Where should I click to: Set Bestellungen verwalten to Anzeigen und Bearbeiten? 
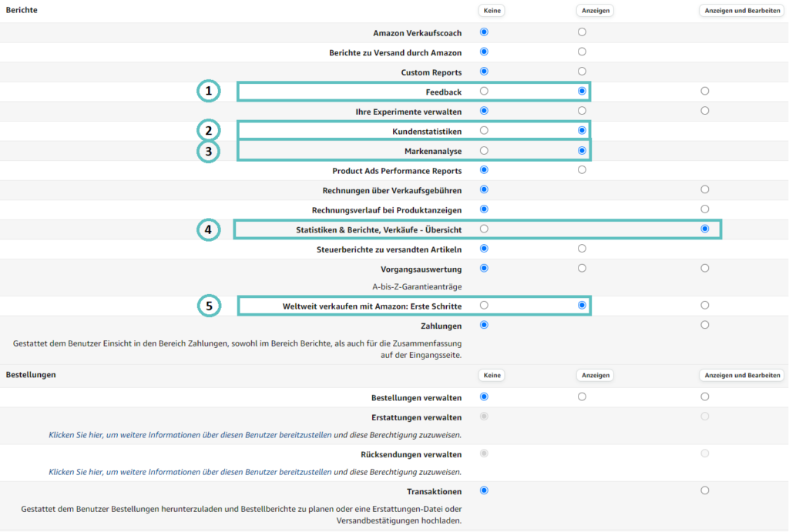704,396
